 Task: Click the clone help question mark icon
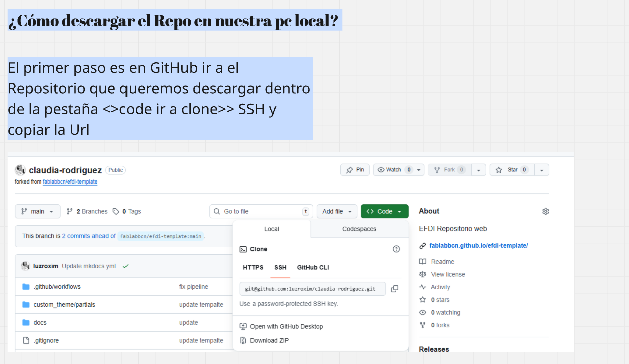point(396,249)
